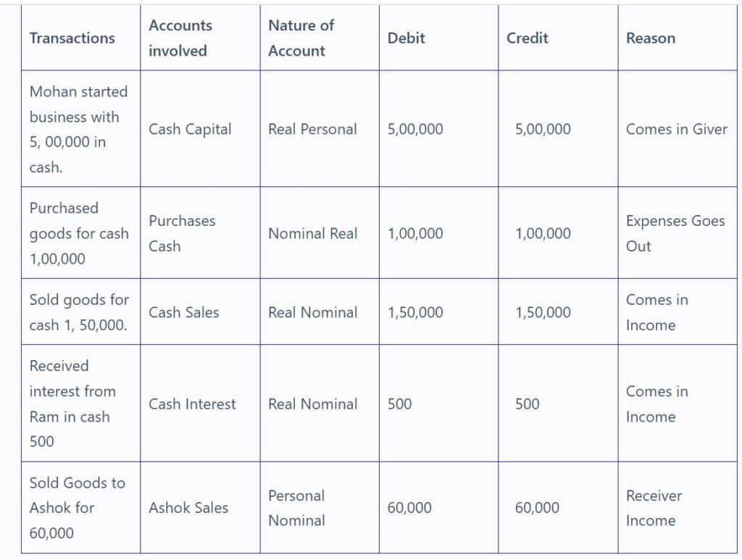This screenshot has width=742, height=560.
Task: Click the Debit column header
Action: 406,38
